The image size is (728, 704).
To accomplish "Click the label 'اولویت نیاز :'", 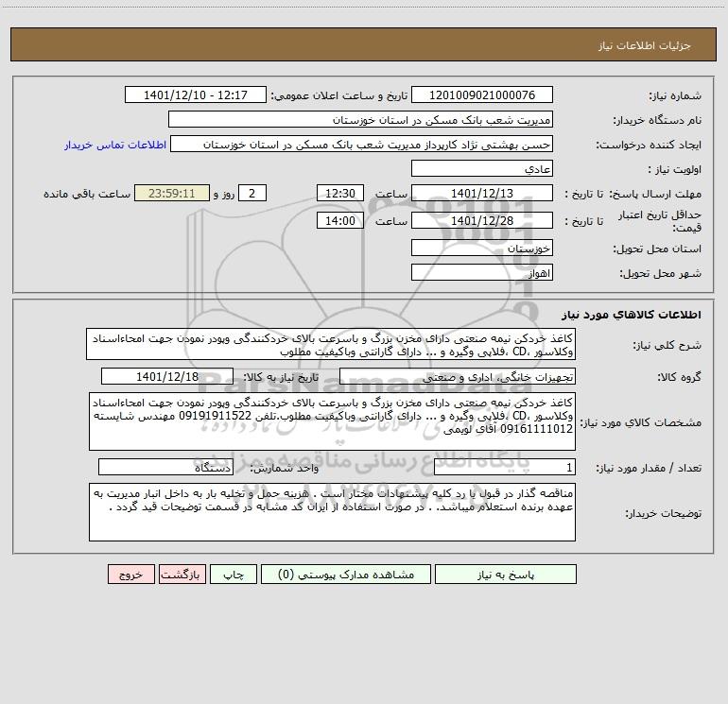I will click(675, 170).
